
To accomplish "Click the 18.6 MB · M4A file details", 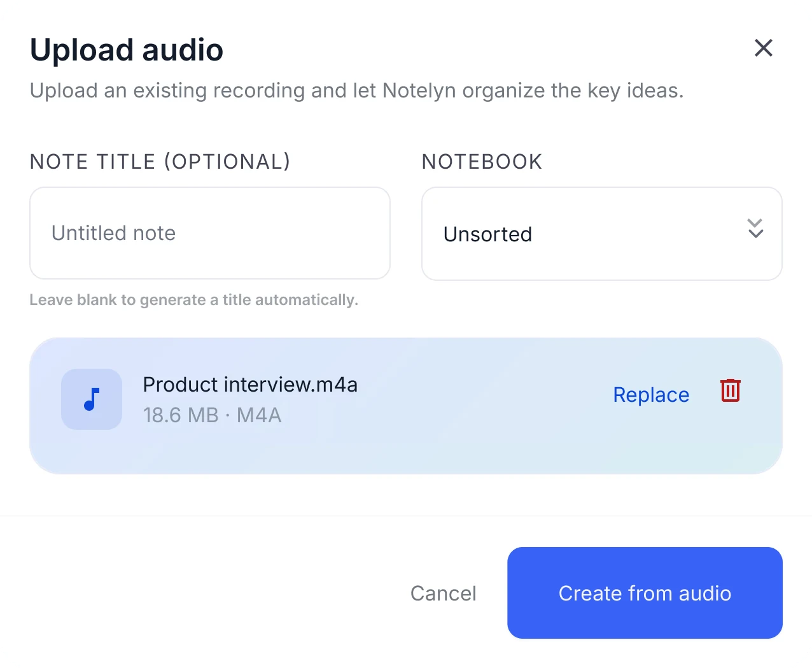I will [212, 415].
